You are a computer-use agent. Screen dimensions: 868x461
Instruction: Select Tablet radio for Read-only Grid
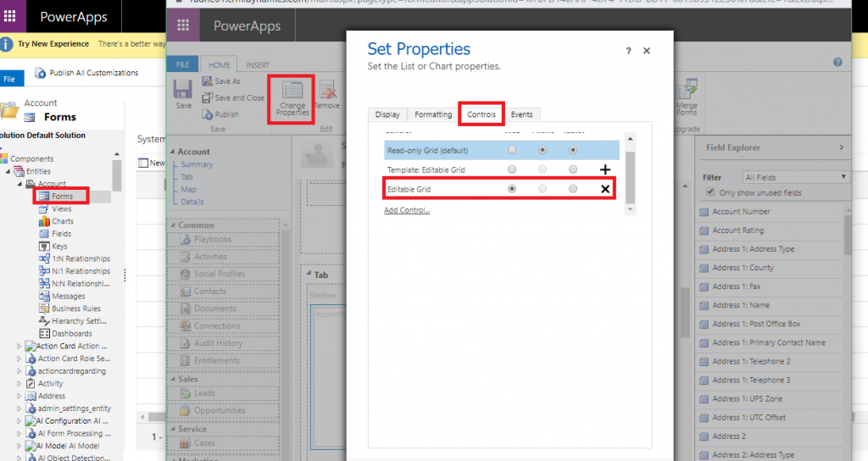574,150
